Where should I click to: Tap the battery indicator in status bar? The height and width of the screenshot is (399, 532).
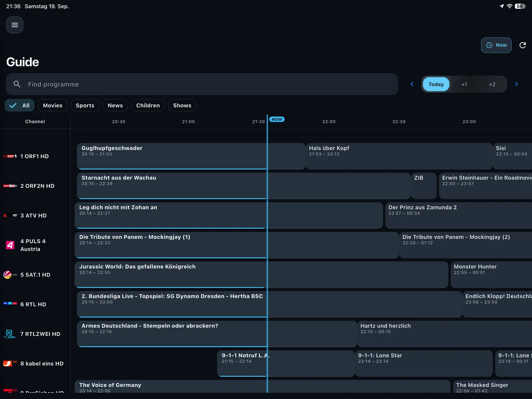coord(520,6)
